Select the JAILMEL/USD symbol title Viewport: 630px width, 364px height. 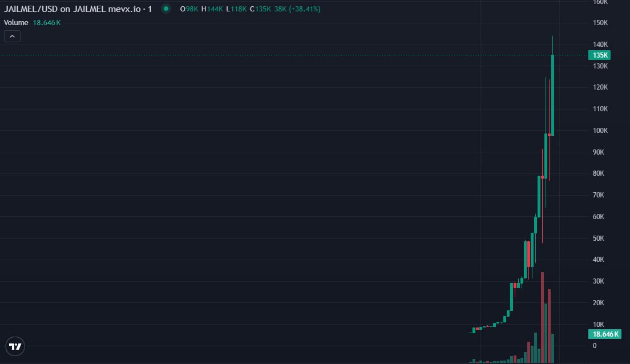point(78,9)
